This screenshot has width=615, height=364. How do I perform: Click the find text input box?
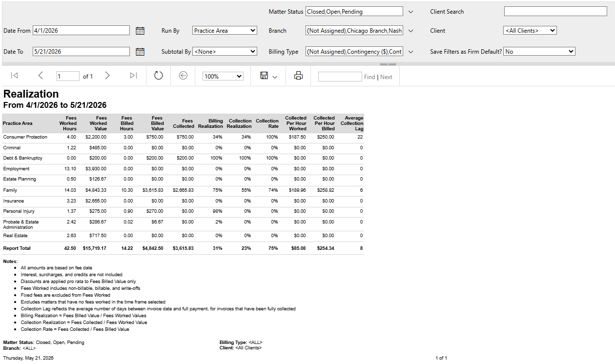[340, 77]
